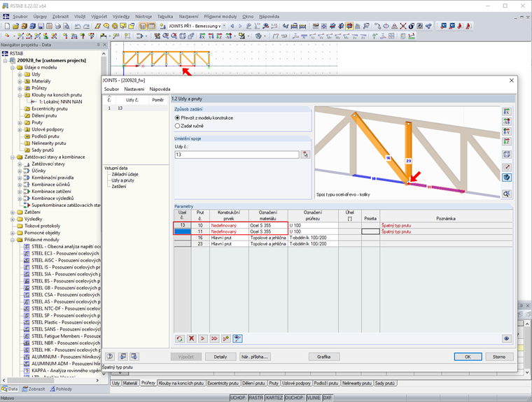Viewport: 532px width, 402px height.
Task: Click the Undo arrow icon
Action: 78,26
